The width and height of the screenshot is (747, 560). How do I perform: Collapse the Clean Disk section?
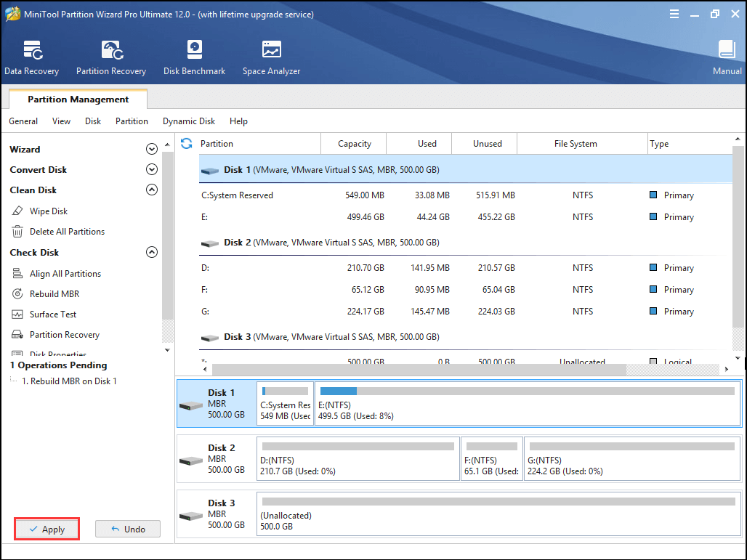(x=151, y=190)
